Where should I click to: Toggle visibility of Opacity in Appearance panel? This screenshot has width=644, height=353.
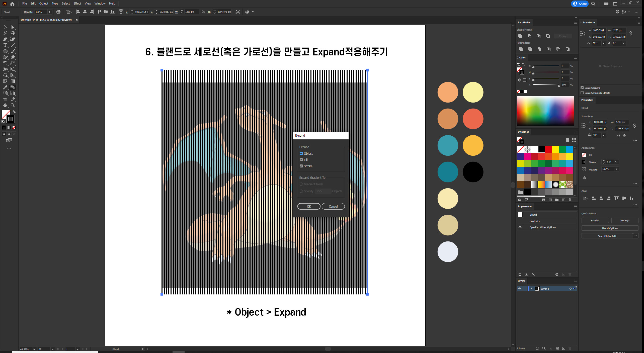click(520, 227)
